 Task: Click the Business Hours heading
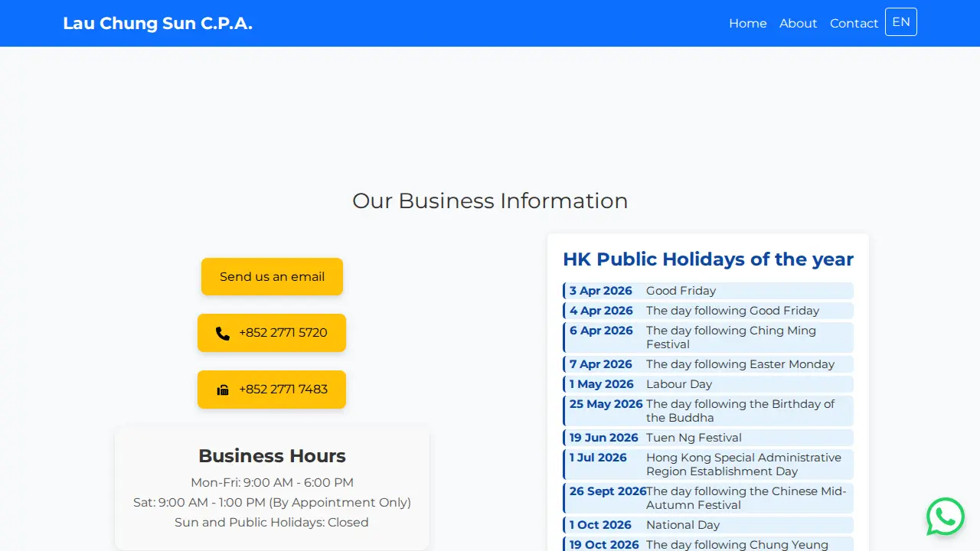tap(272, 456)
